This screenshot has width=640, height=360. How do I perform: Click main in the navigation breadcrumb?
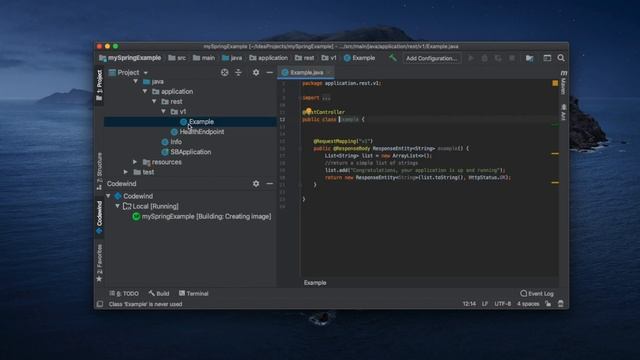pos(204,58)
